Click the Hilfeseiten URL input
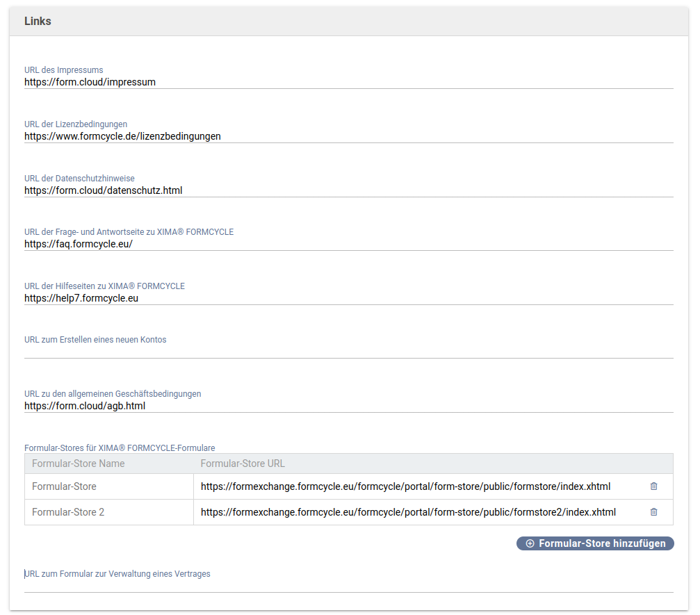700x615 pixels. click(x=348, y=299)
